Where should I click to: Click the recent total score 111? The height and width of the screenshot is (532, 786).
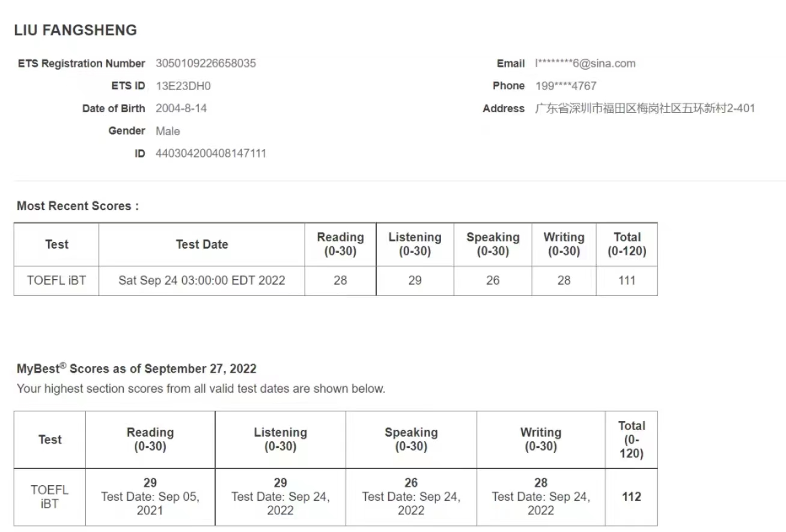click(x=626, y=280)
